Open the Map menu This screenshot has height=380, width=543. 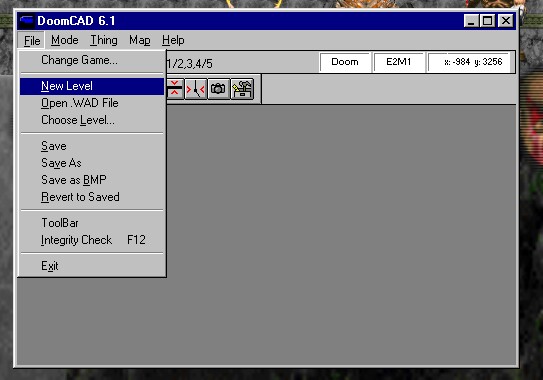140,41
